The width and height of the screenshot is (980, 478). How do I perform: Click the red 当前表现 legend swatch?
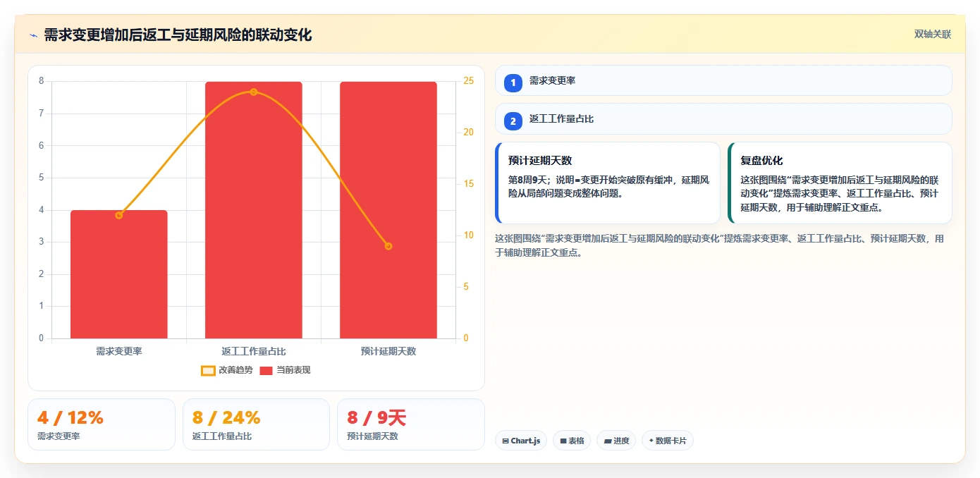point(266,371)
